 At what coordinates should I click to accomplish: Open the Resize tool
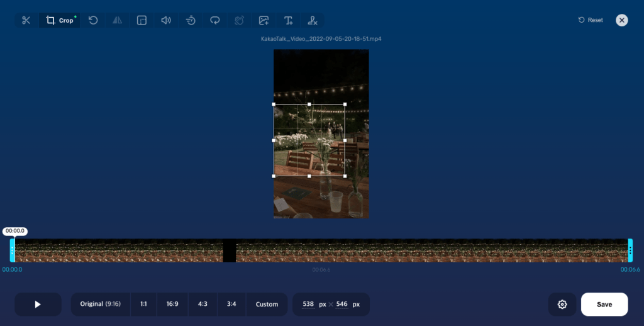click(142, 20)
